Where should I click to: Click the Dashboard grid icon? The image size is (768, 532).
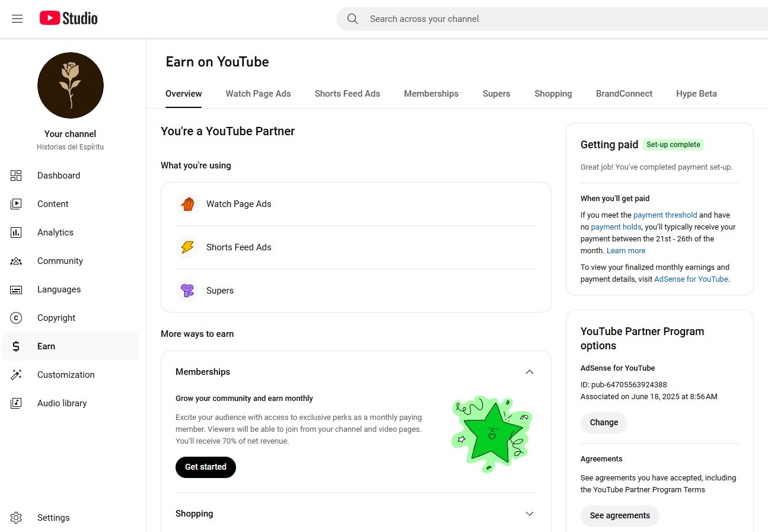click(x=16, y=176)
